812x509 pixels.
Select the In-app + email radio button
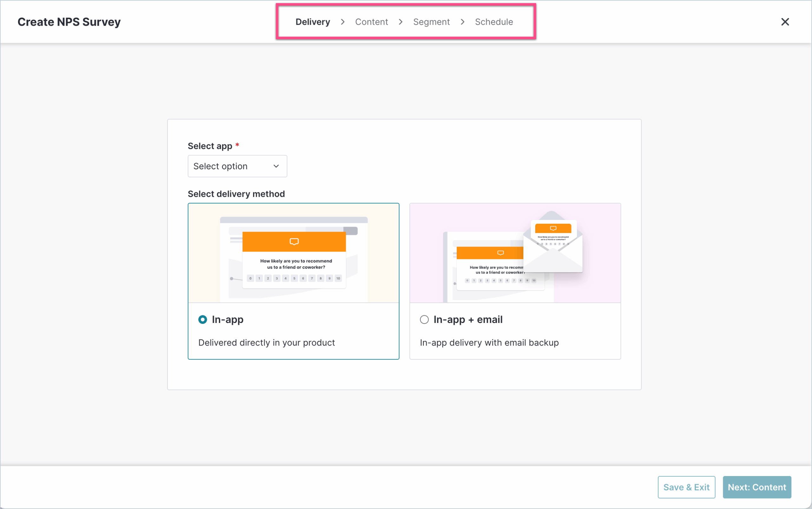[424, 319]
